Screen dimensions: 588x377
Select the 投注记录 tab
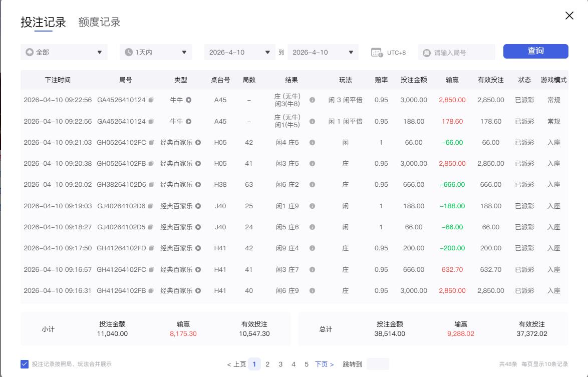pyautogui.click(x=44, y=22)
